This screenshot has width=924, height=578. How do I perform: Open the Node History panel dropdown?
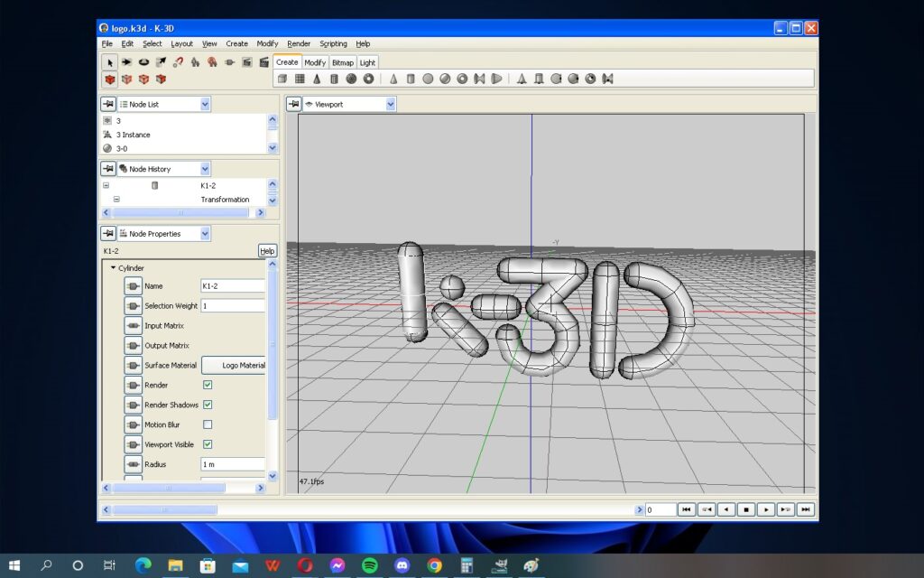point(205,169)
